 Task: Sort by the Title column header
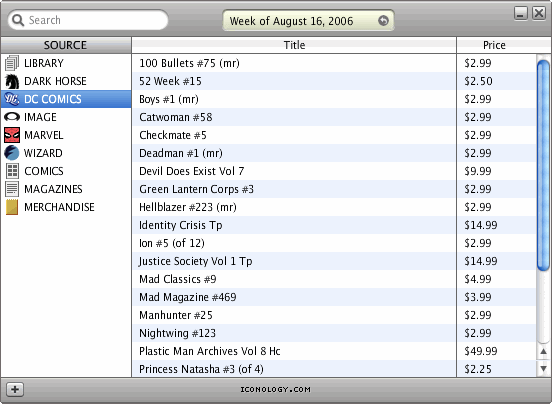click(x=294, y=45)
